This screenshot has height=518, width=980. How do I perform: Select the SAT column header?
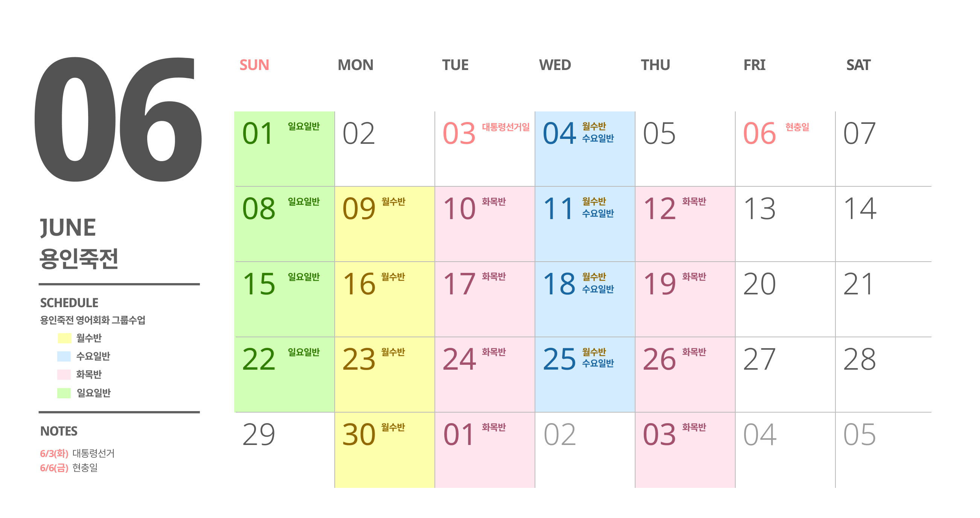tap(858, 65)
